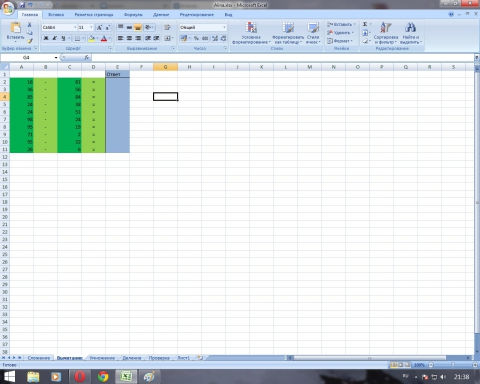480x384 pixels.
Task: Click the Cell Styles button
Action: [x=313, y=32]
